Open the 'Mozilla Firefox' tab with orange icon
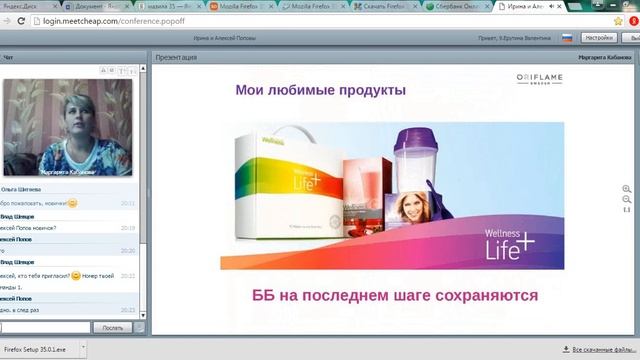The image size is (640, 360). (x=241, y=7)
